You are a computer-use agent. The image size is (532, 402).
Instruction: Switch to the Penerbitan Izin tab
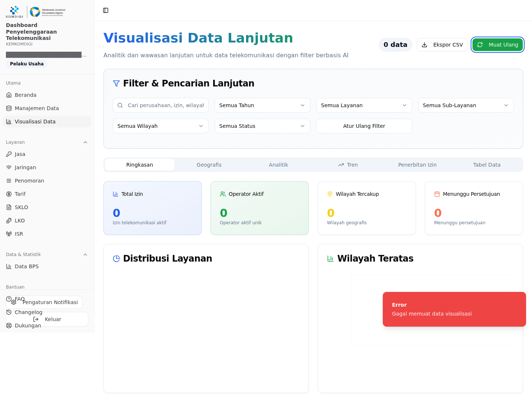pos(417,165)
